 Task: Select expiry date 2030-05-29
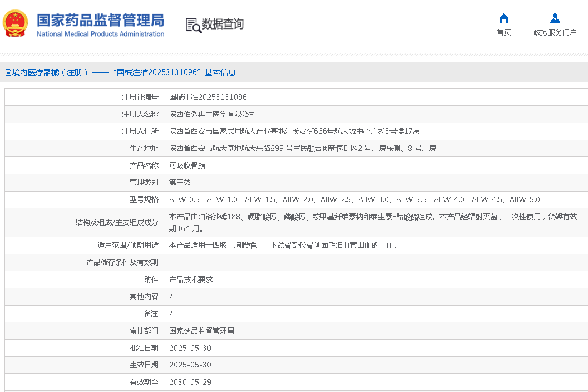190,382
